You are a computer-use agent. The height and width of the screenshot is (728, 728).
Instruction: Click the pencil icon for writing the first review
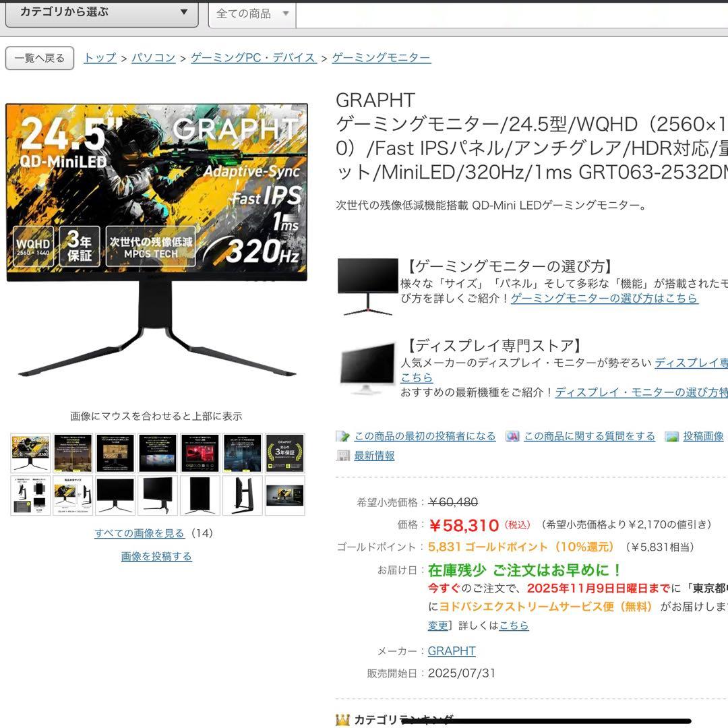[x=341, y=435]
